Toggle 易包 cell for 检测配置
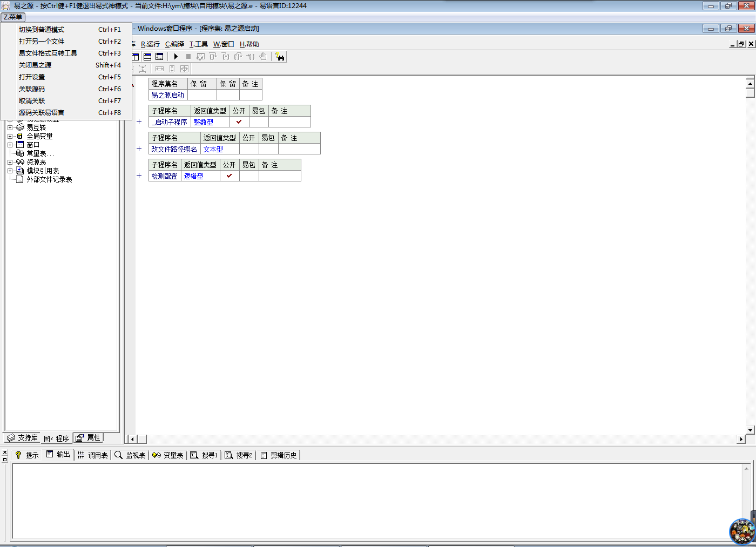Screen dimensions: 756x547 (x=249, y=176)
